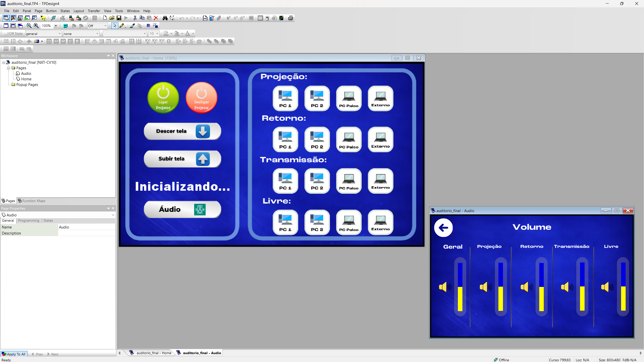Collapse the Pages folder tree node
The height and width of the screenshot is (362, 644).
click(x=9, y=68)
